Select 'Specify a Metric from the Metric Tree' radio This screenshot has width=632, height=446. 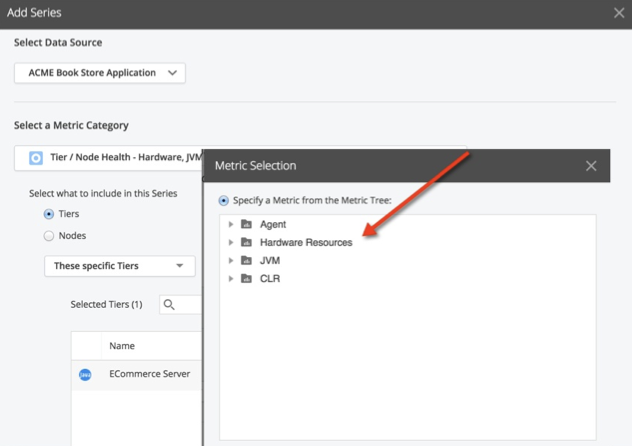(x=224, y=200)
